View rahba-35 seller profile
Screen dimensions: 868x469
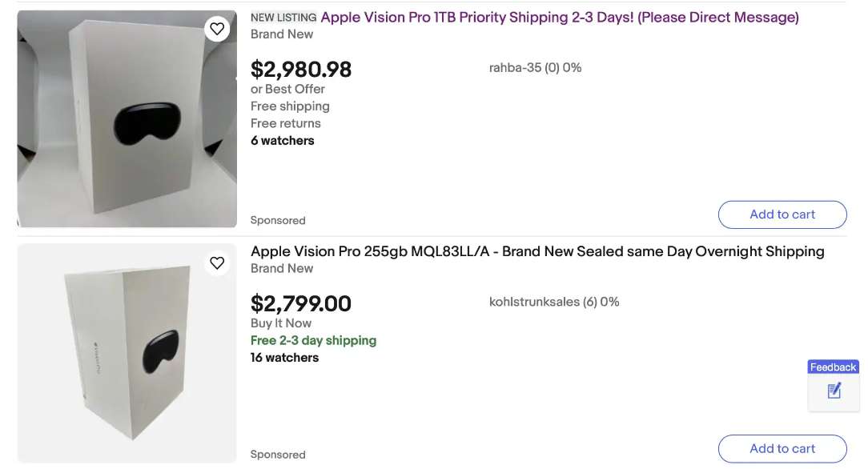click(535, 67)
